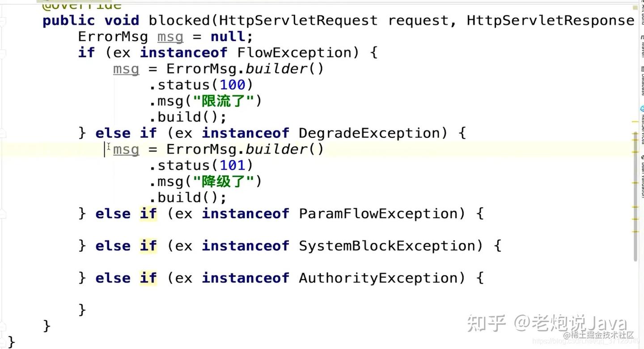Open the Database tool window tab
This screenshot has width=644, height=349.
point(642,81)
